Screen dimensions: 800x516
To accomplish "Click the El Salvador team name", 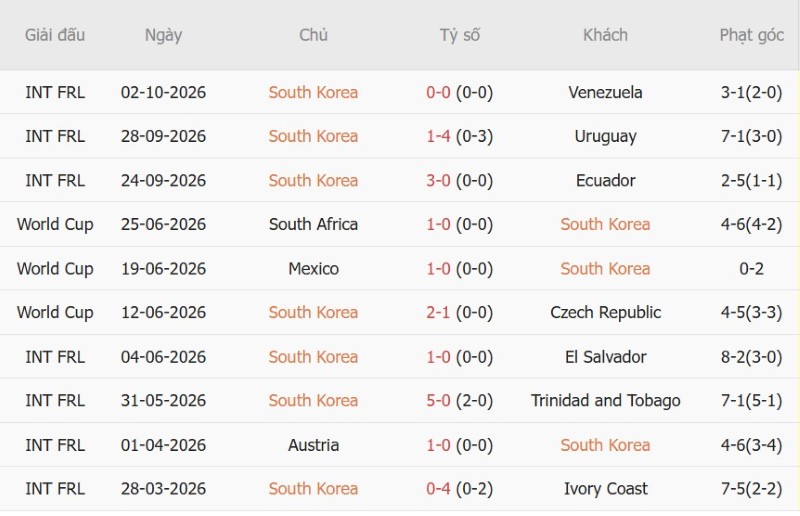I will [605, 357].
